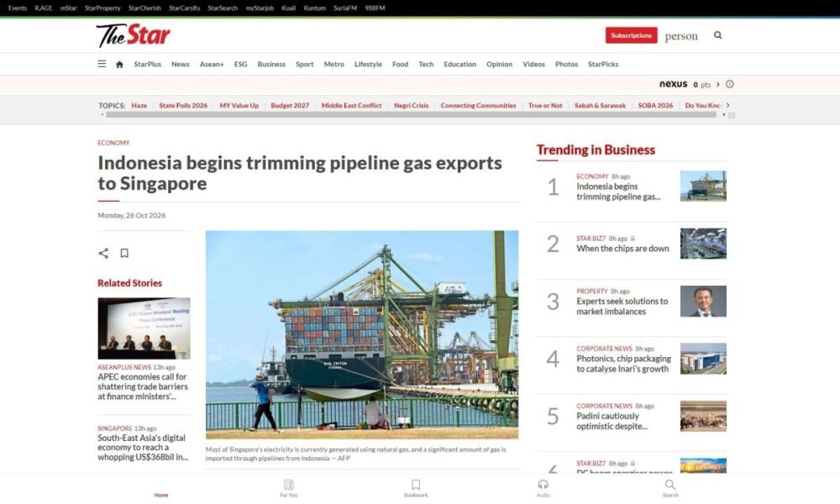Viewport: 840px width, 504px height.
Task: Open 'South-East Asia's digital economy' related story
Action: (x=143, y=447)
